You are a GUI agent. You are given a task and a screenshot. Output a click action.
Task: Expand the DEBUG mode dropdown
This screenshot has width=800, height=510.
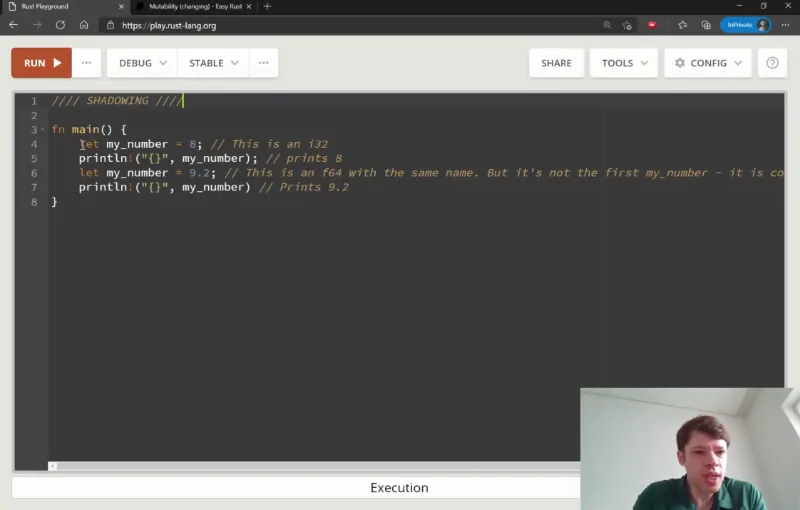click(x=142, y=63)
